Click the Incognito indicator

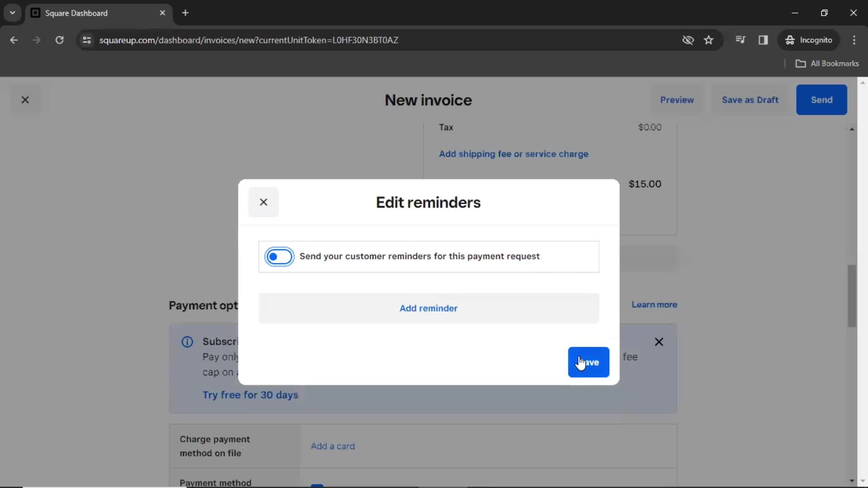pos(808,40)
